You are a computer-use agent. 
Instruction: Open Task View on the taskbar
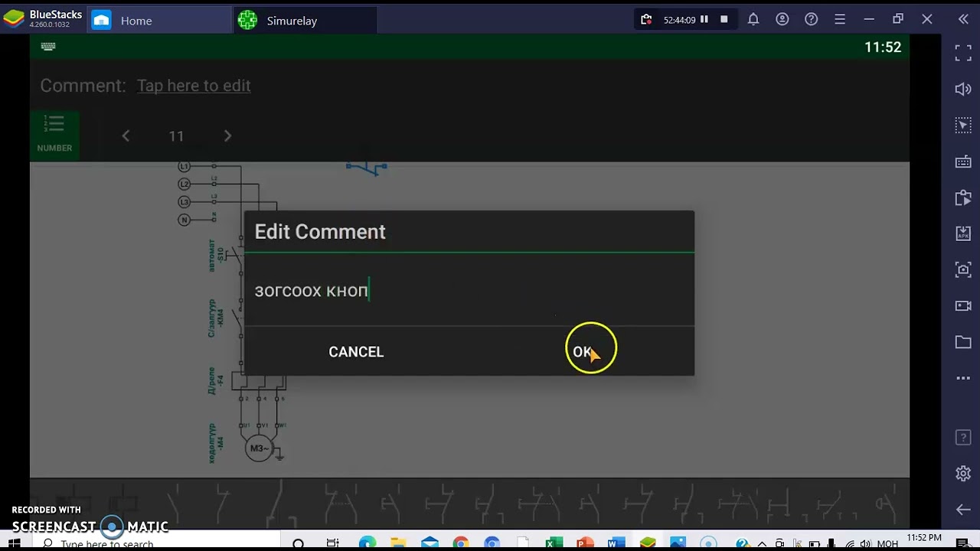[x=332, y=543]
